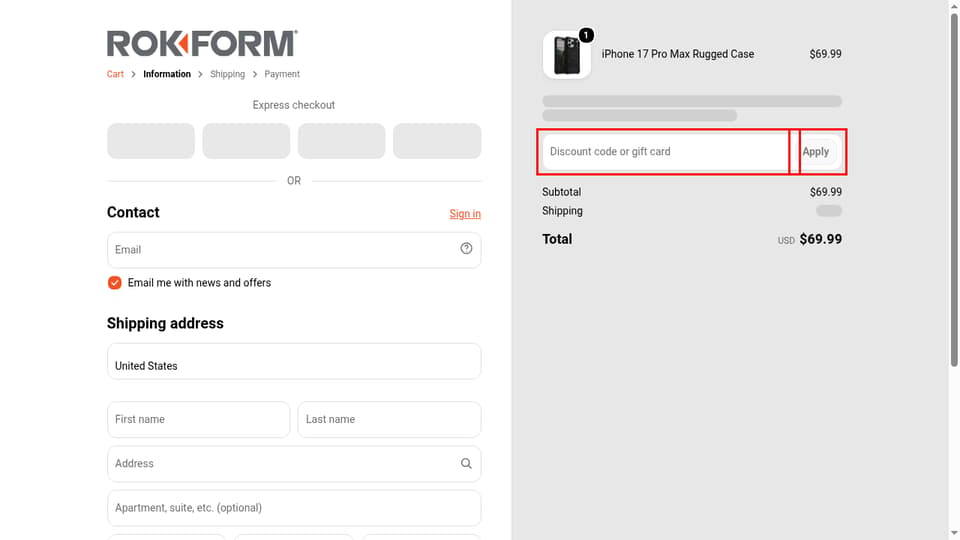Image resolution: width=960 pixels, height=540 pixels.
Task: Click the third express checkout button
Action: coord(342,141)
